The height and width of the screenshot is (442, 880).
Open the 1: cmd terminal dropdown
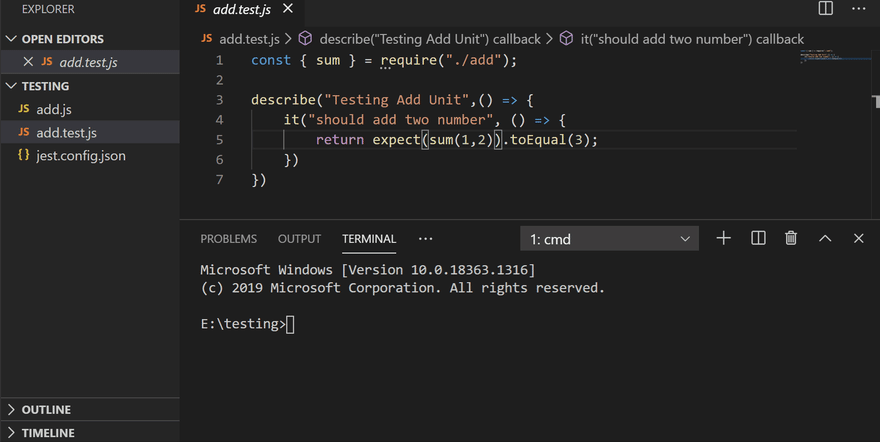609,239
